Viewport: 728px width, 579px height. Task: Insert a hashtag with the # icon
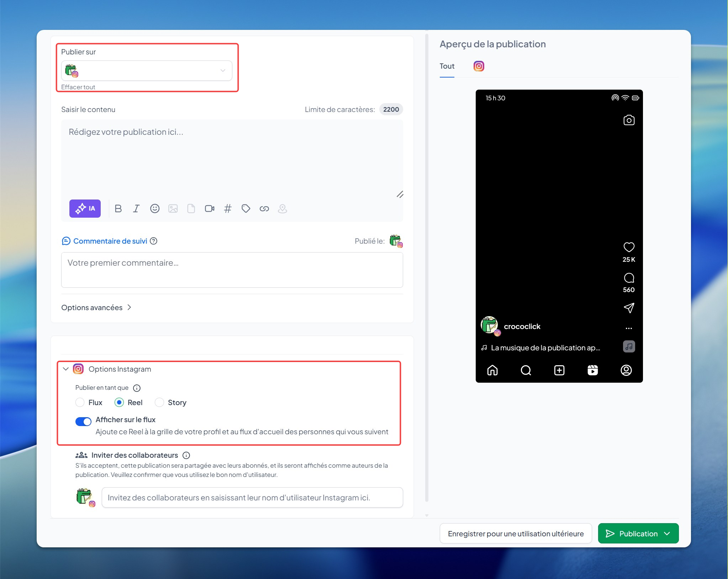228,208
